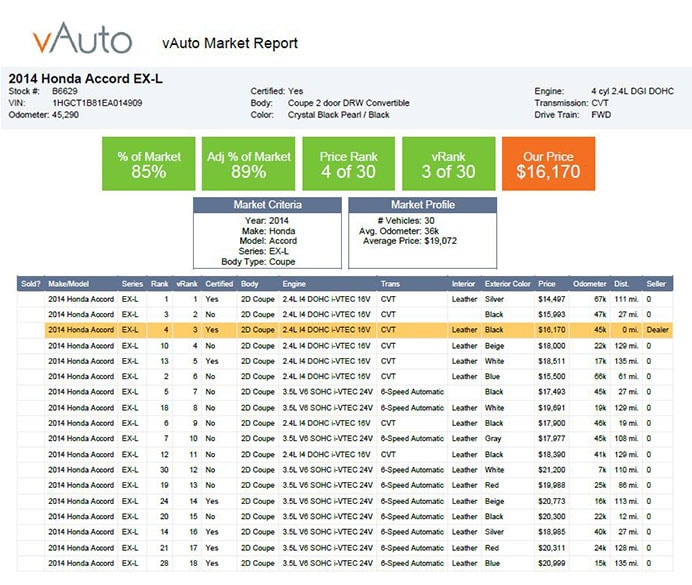Open the 'vRank 3 of 30' tile
This screenshot has height=585, width=692.
(x=448, y=164)
